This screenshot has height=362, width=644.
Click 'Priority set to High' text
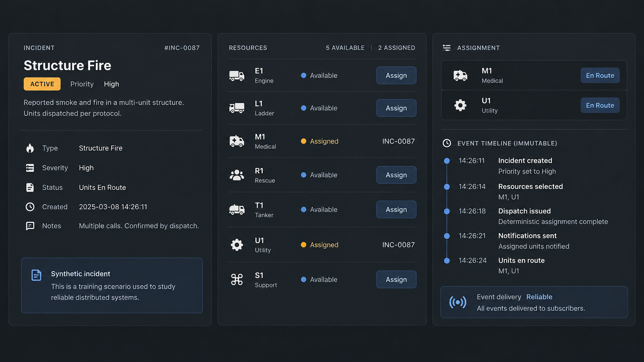tap(527, 172)
